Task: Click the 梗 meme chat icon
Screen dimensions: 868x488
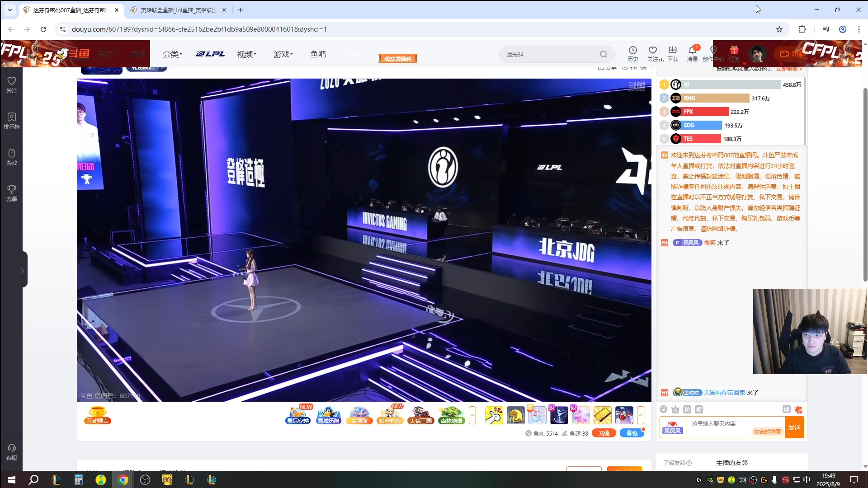Action: [699, 409]
